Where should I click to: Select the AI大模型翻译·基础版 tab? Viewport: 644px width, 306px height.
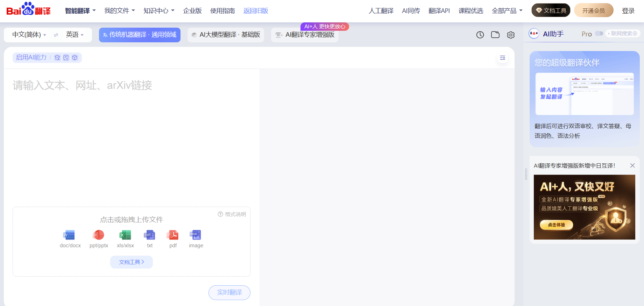click(x=226, y=35)
